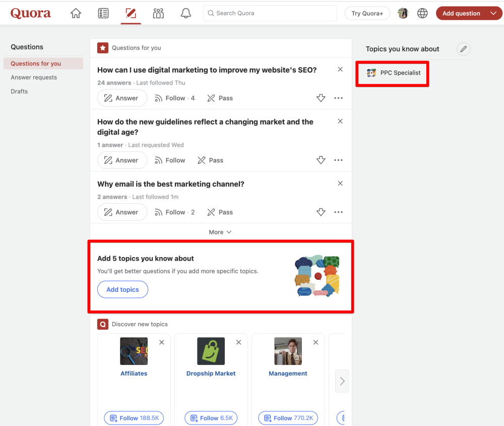Open more options for SEO question

pos(339,98)
